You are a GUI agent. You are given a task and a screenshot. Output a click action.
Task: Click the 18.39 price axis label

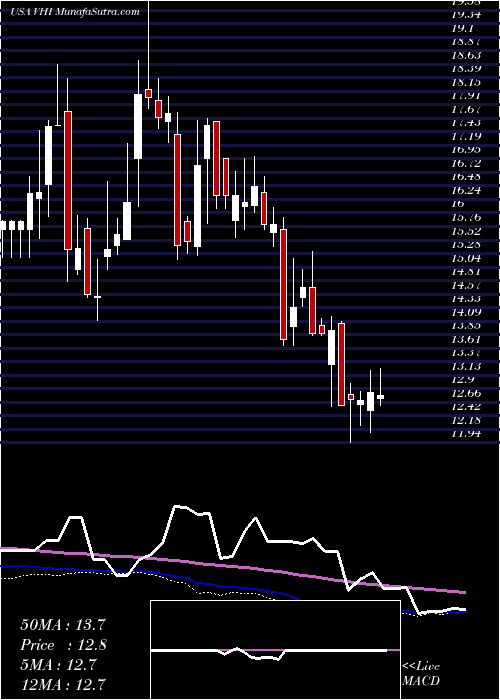point(467,69)
